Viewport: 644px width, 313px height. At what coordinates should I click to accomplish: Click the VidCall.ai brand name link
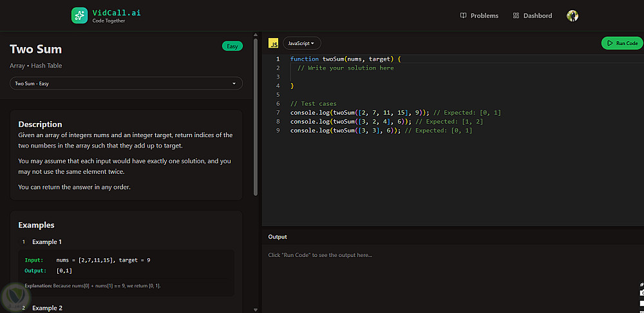117,13
